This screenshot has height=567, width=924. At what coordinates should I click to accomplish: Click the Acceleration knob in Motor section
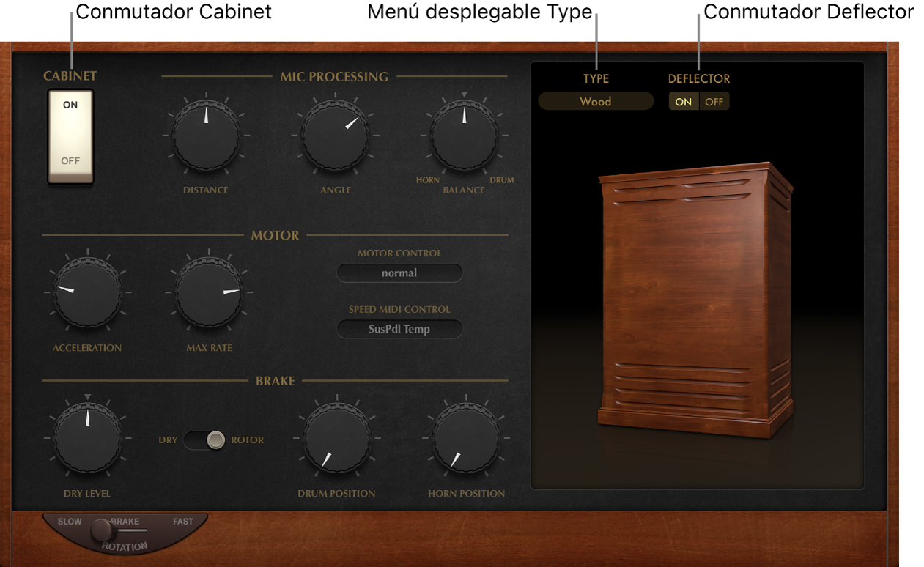click(87, 292)
